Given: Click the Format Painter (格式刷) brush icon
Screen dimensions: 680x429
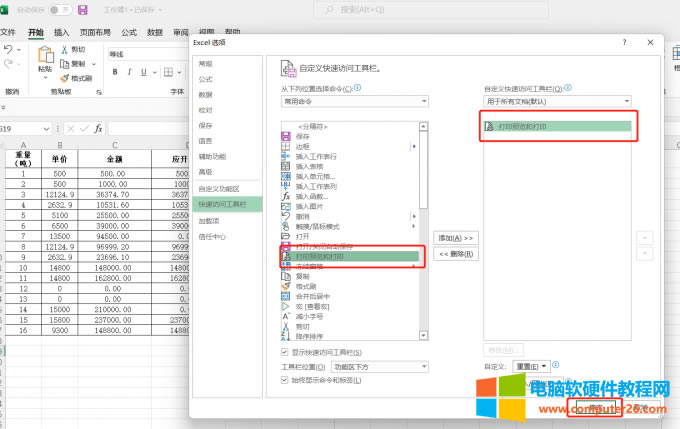Looking at the screenshot, I should pyautogui.click(x=65, y=77).
